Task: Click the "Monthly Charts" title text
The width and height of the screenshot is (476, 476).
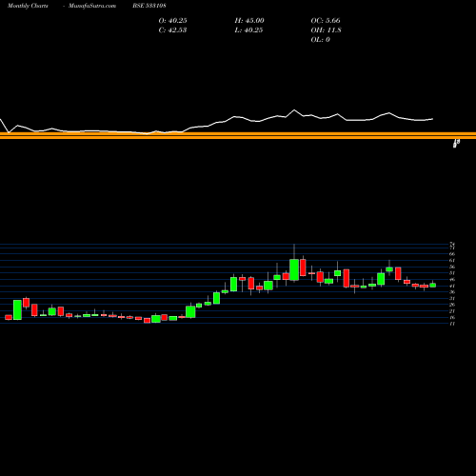Action: [x=28, y=6]
